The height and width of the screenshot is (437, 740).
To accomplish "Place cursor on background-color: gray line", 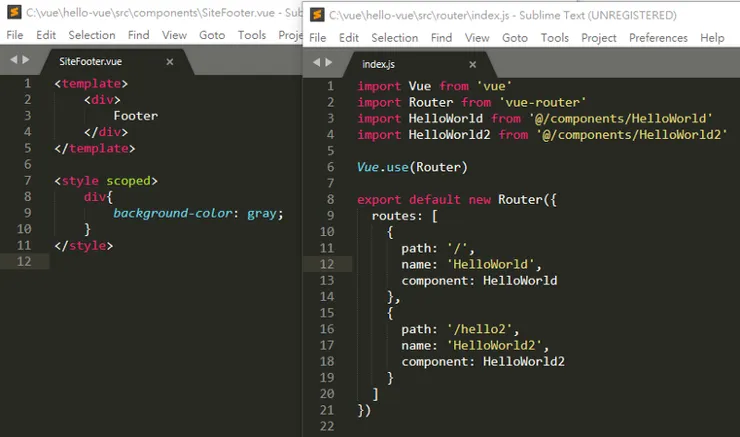I will coord(198,213).
